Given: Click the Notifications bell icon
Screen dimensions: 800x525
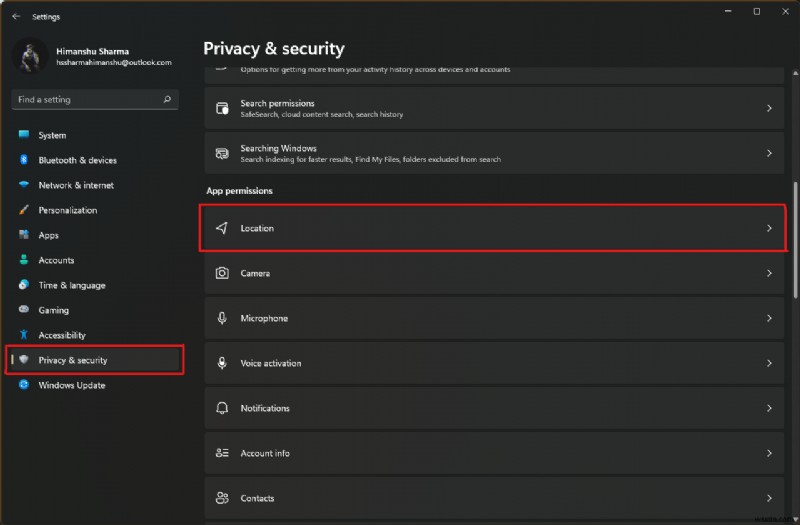Looking at the screenshot, I should 222,408.
